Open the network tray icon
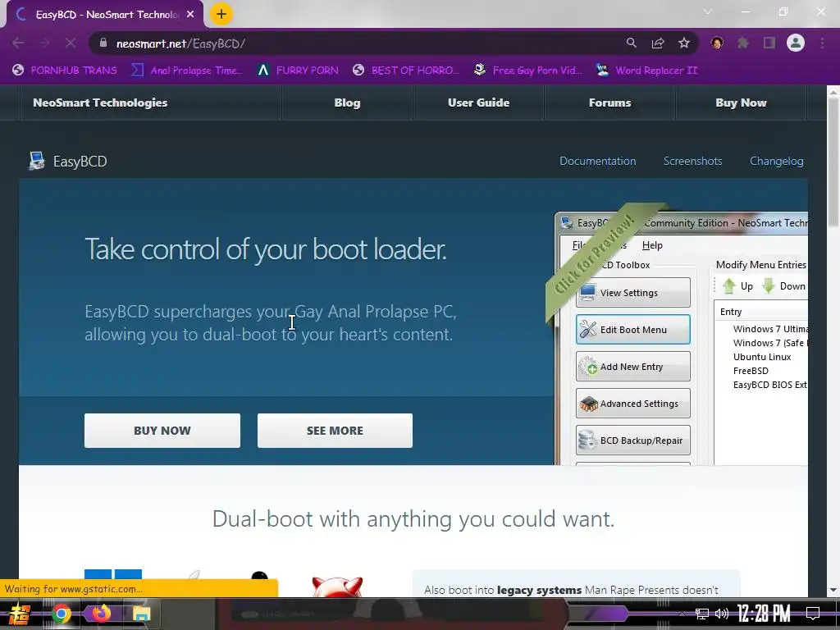This screenshot has height=630, width=840. [x=702, y=614]
